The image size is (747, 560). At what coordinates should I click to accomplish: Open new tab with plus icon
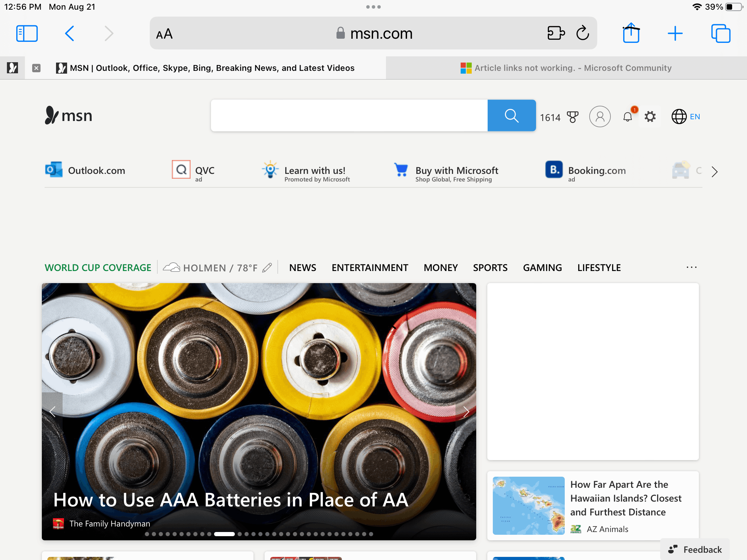pos(675,34)
